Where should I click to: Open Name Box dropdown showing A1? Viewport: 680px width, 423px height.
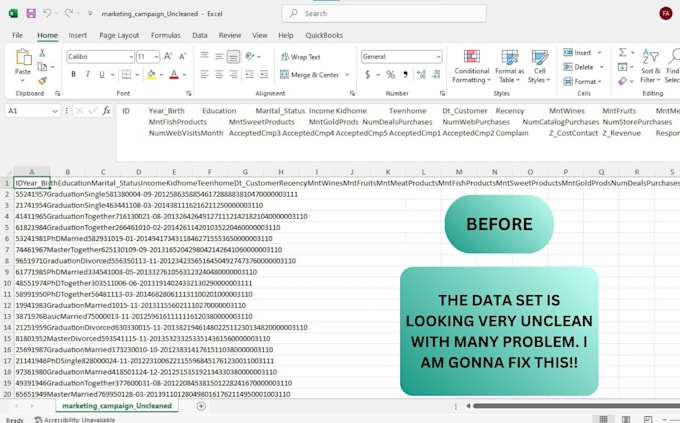click(55, 111)
